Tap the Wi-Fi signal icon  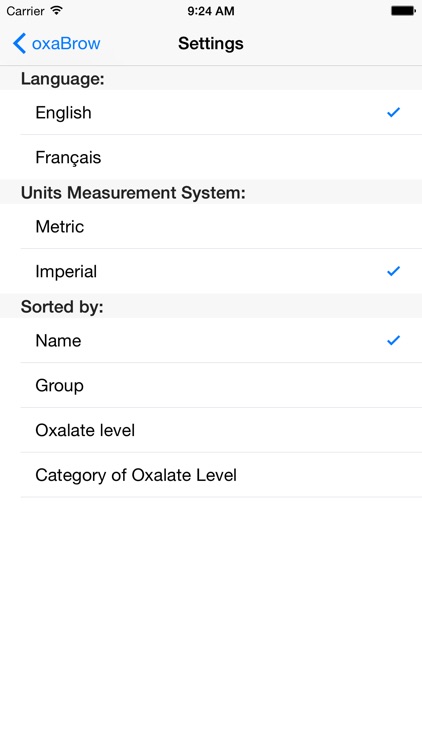pos(56,11)
